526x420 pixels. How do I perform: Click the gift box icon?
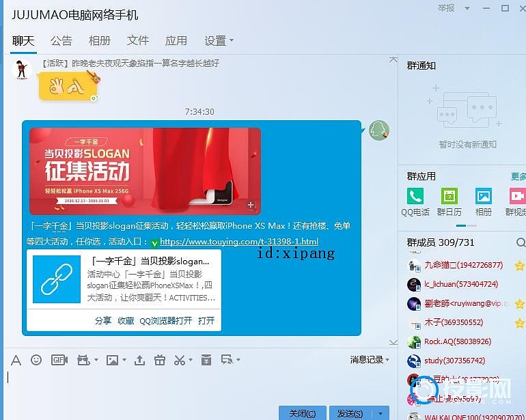click(x=160, y=360)
